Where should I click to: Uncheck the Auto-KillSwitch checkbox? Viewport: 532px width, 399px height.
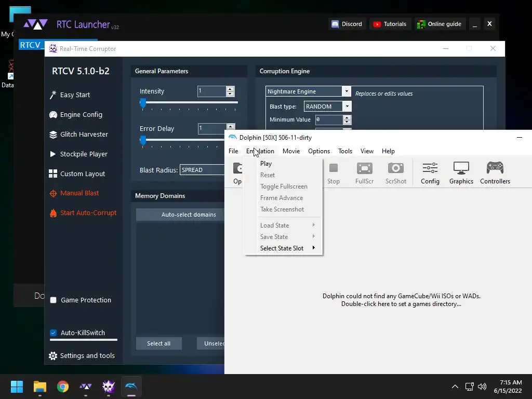pyautogui.click(x=54, y=332)
